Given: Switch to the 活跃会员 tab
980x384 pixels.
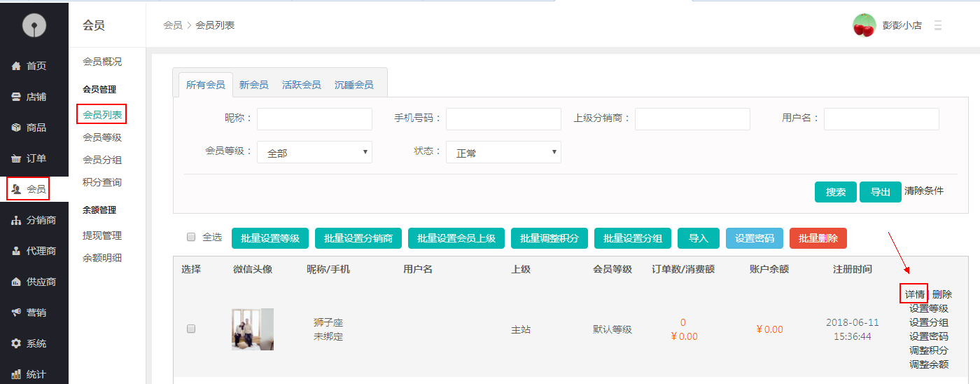Looking at the screenshot, I should point(301,85).
